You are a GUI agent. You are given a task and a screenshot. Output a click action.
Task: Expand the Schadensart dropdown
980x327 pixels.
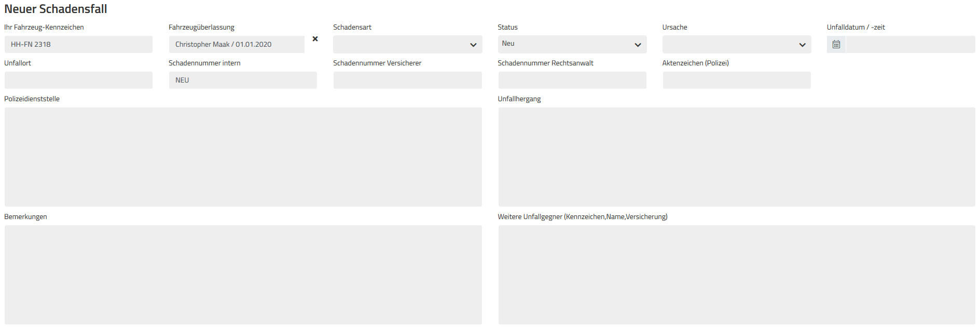(407, 44)
